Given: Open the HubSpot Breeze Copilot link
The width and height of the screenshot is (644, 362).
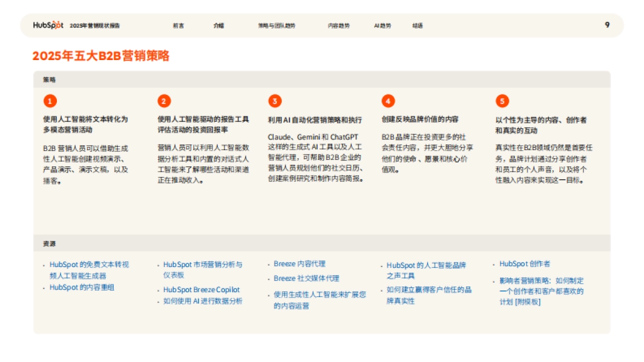Looking at the screenshot, I should pos(201,290).
